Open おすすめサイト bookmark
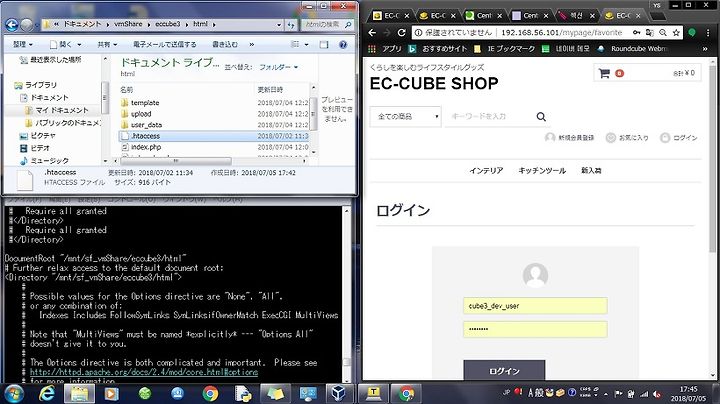720x404 pixels. point(438,48)
